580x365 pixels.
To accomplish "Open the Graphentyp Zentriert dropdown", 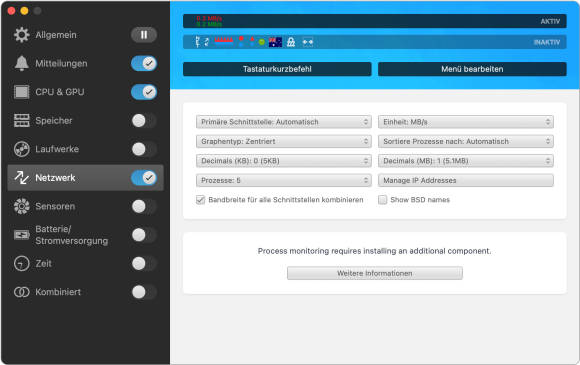I will point(284,141).
